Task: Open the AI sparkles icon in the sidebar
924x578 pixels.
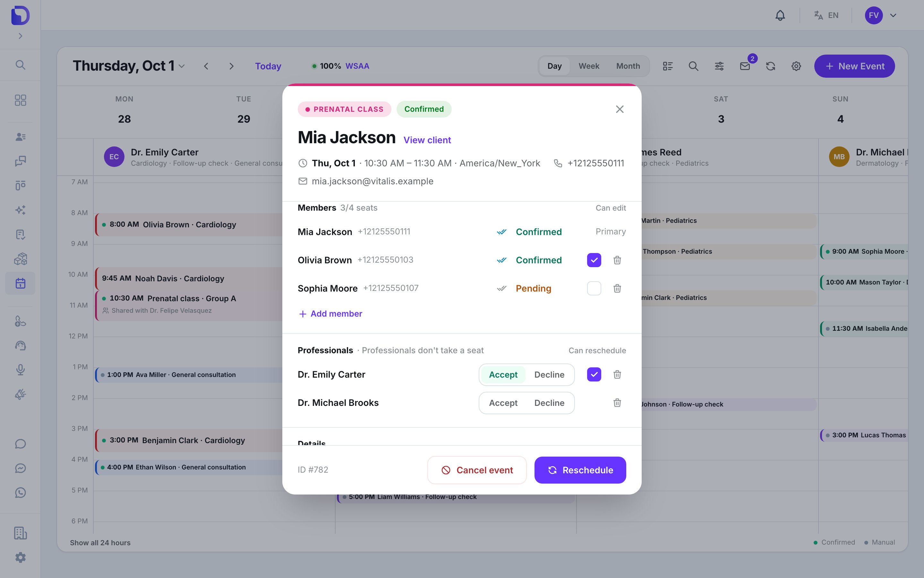Action: click(x=20, y=210)
